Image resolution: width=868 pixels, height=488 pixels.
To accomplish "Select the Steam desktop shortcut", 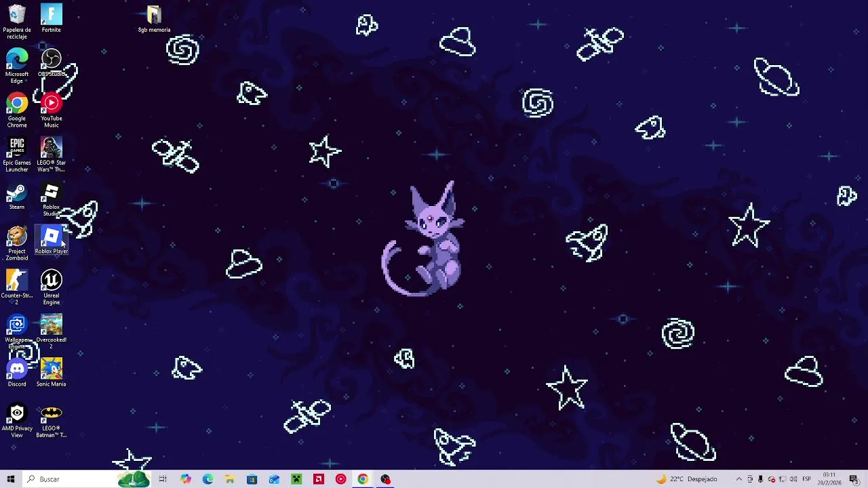I will 17,197.
